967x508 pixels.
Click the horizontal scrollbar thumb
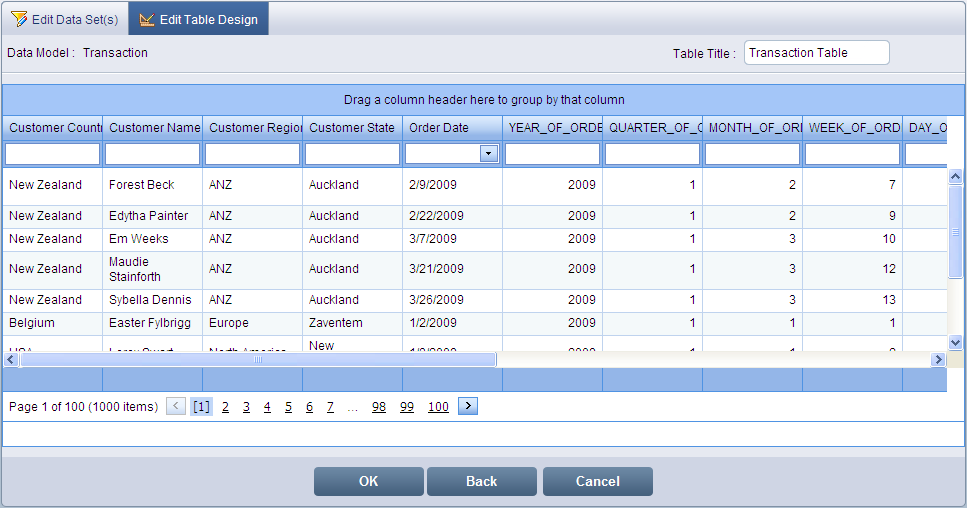click(x=257, y=359)
